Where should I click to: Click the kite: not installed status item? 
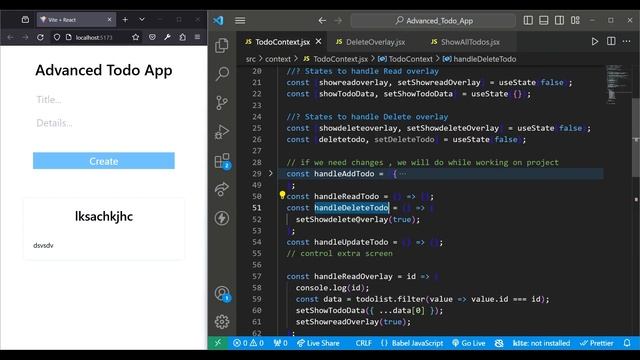click(x=541, y=343)
